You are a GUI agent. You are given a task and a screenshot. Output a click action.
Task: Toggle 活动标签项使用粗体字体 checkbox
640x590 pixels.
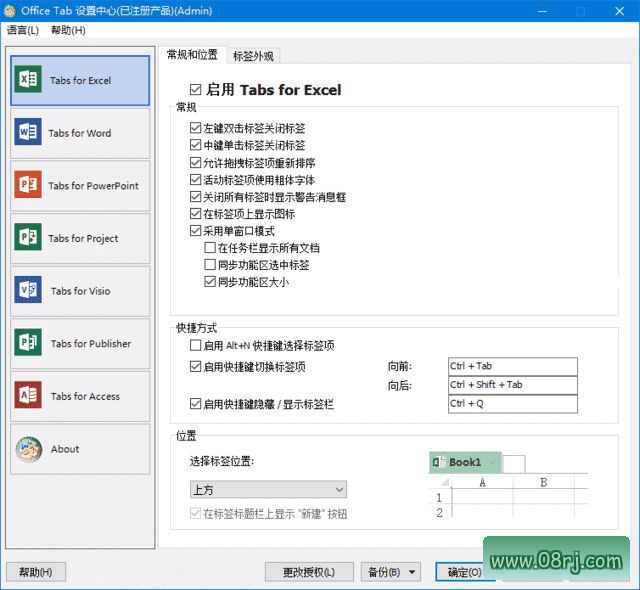tap(196, 180)
